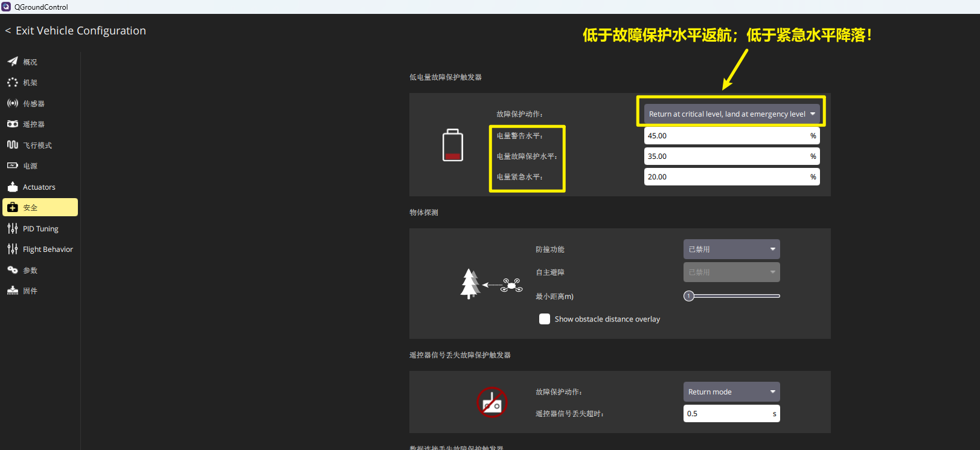Click the Actuators icon

pos(13,187)
